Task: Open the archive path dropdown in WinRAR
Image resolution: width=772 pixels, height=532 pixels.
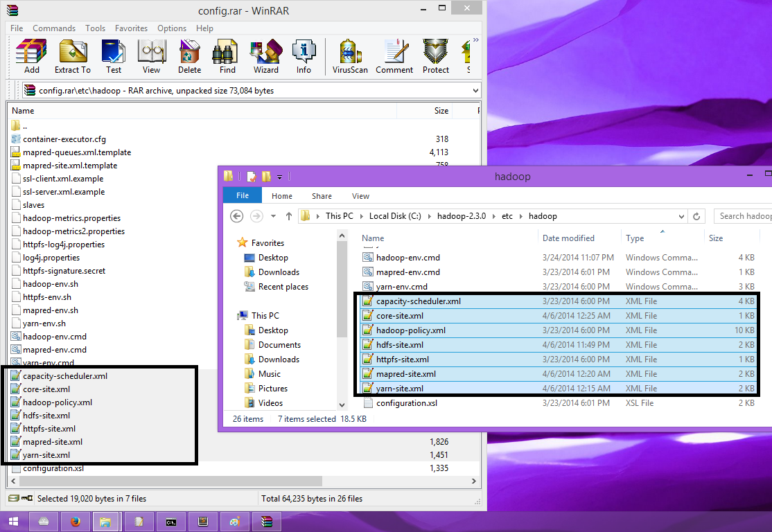Action: [x=475, y=91]
